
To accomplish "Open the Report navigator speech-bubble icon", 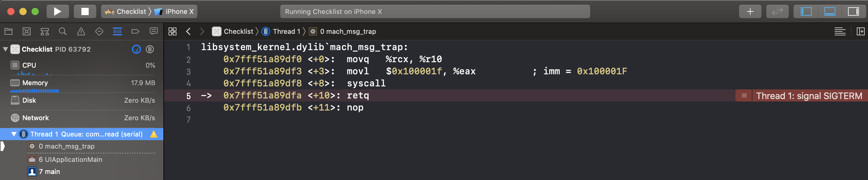I will [x=154, y=32].
